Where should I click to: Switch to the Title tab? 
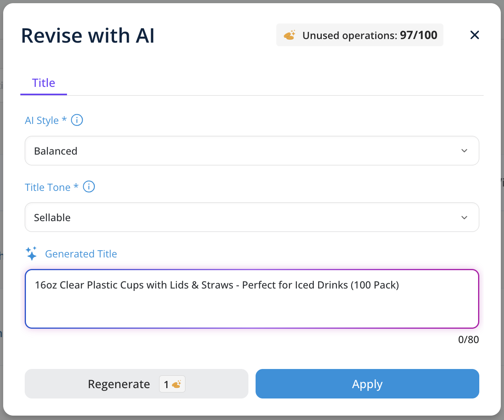click(x=43, y=83)
